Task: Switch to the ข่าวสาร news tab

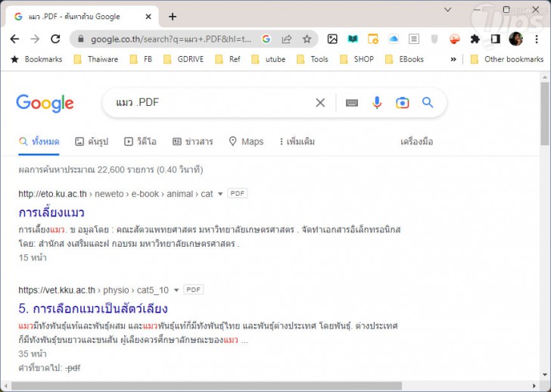Action: [x=192, y=142]
